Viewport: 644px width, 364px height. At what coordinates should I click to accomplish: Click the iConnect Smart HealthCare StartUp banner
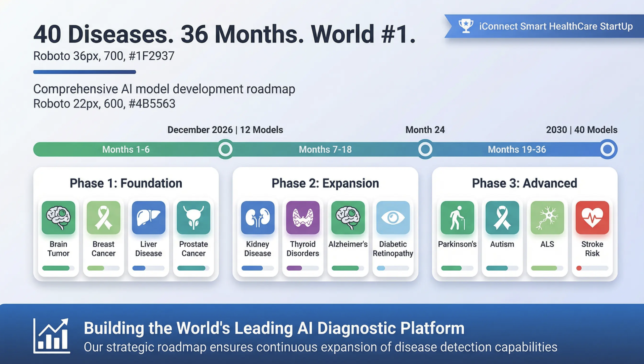555,26
